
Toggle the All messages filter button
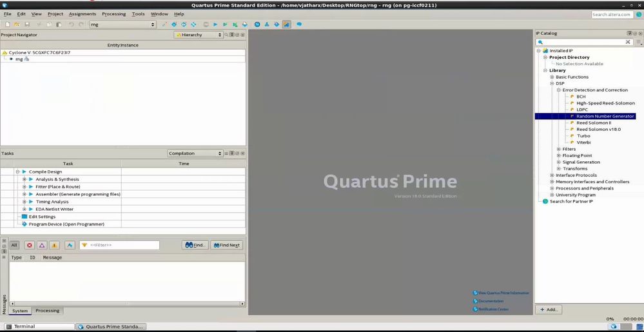click(14, 246)
